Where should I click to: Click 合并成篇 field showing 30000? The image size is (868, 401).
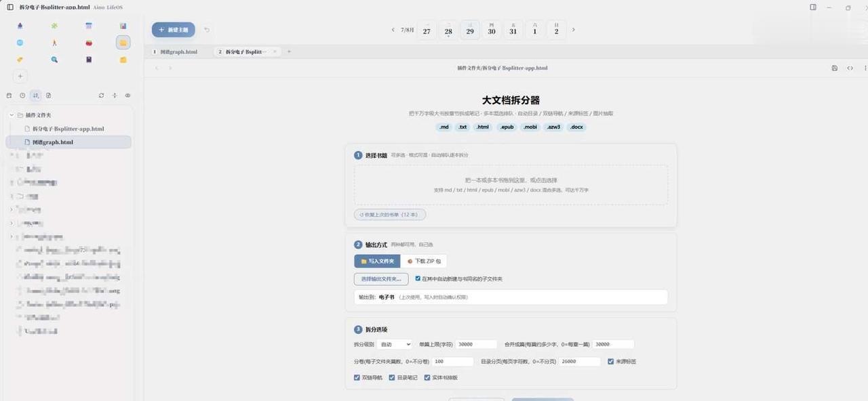613,344
